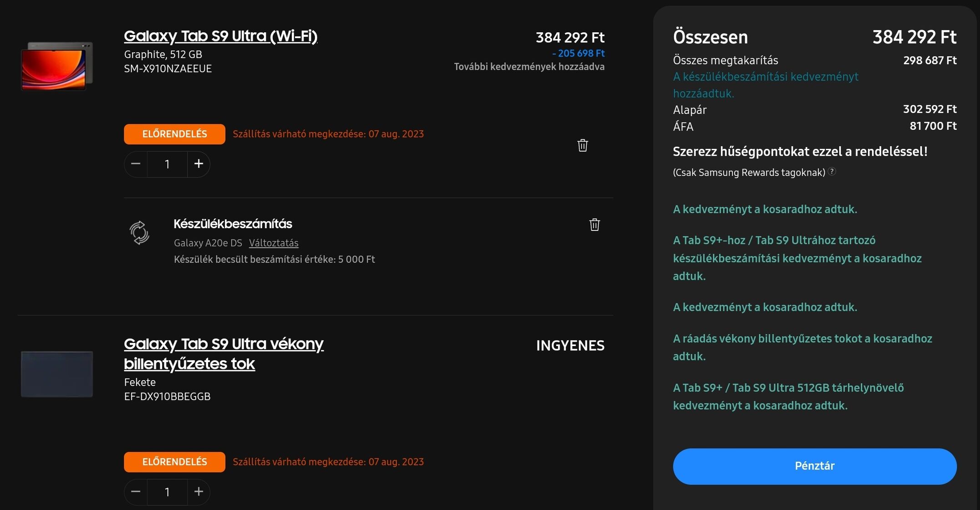This screenshot has width=980, height=510.
Task: Open the keyboard case product thumbnail
Action: 57,374
